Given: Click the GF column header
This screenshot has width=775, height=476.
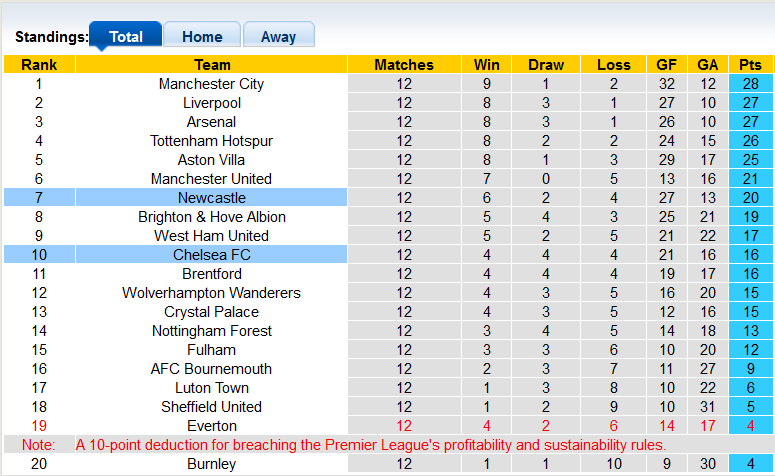Looking at the screenshot, I should 666,65.
